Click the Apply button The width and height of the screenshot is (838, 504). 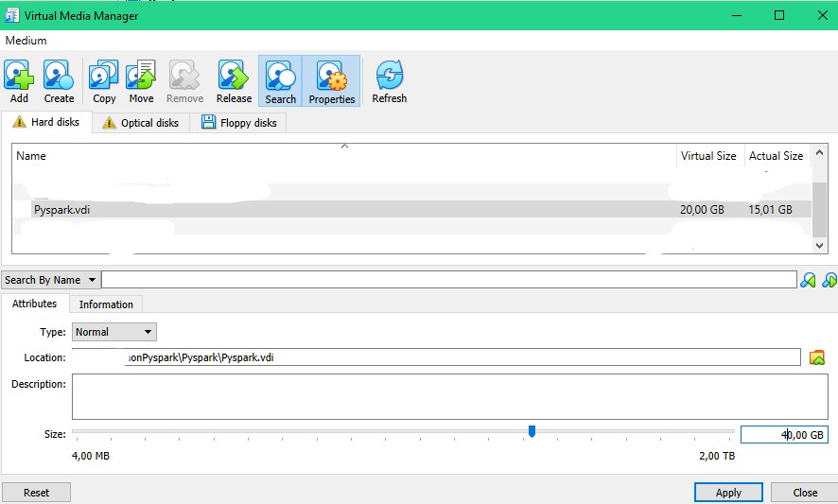(728, 493)
